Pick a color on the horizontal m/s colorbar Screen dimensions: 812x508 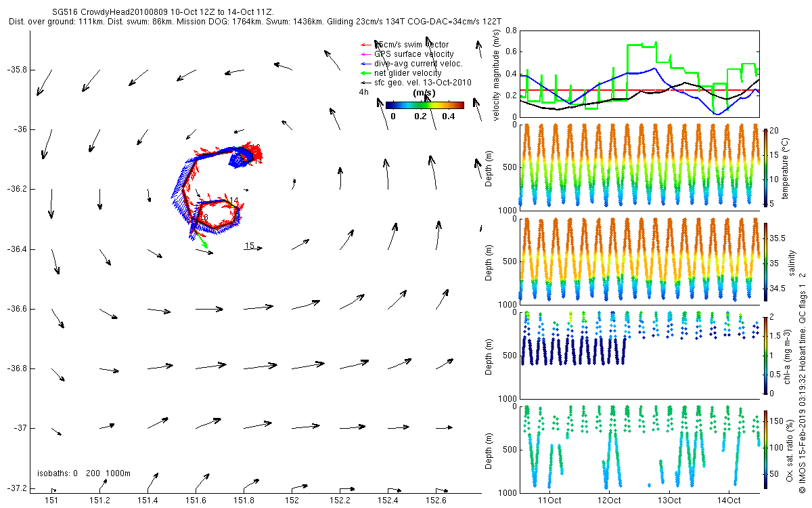pyautogui.click(x=424, y=105)
